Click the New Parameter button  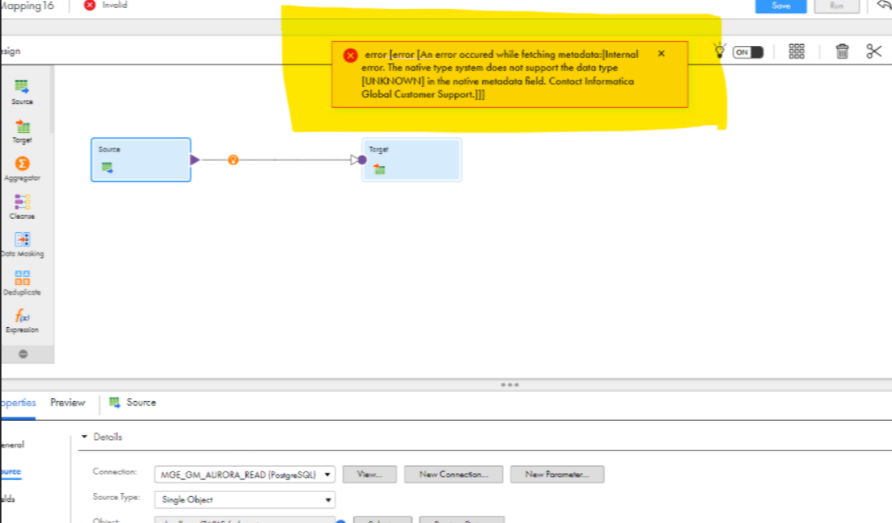click(x=557, y=474)
